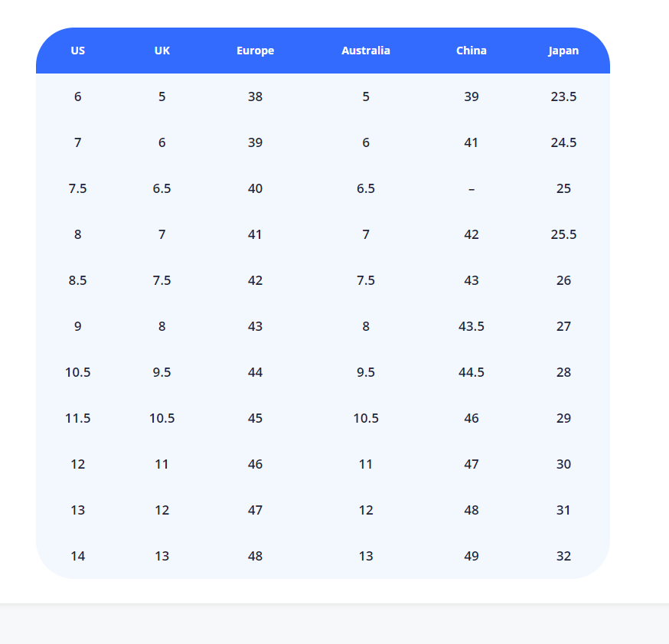Click UK size 9.5 cell
The height and width of the screenshot is (644, 669).
(x=162, y=372)
